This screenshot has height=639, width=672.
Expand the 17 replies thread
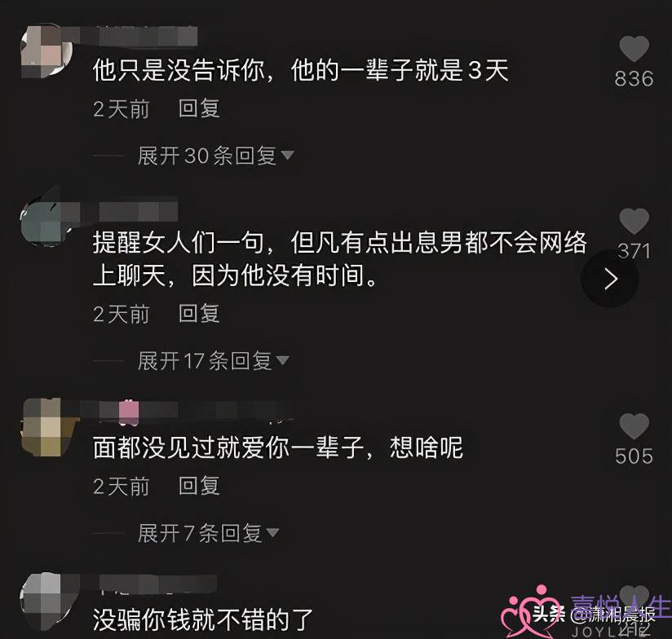213,360
